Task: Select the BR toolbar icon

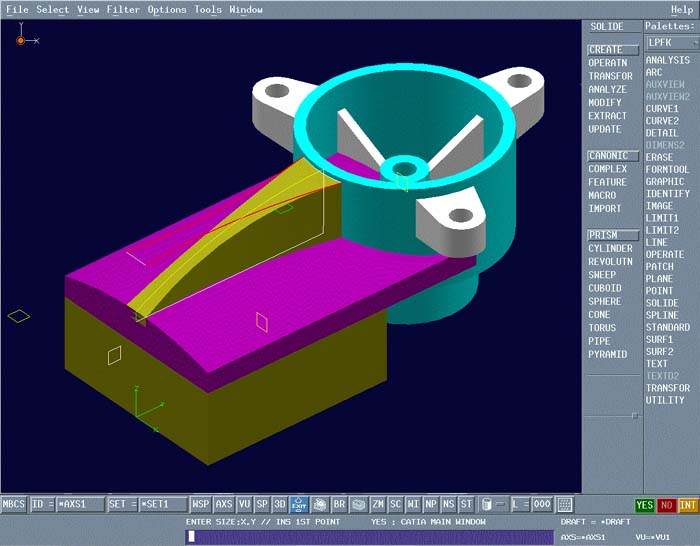Action: coord(340,505)
